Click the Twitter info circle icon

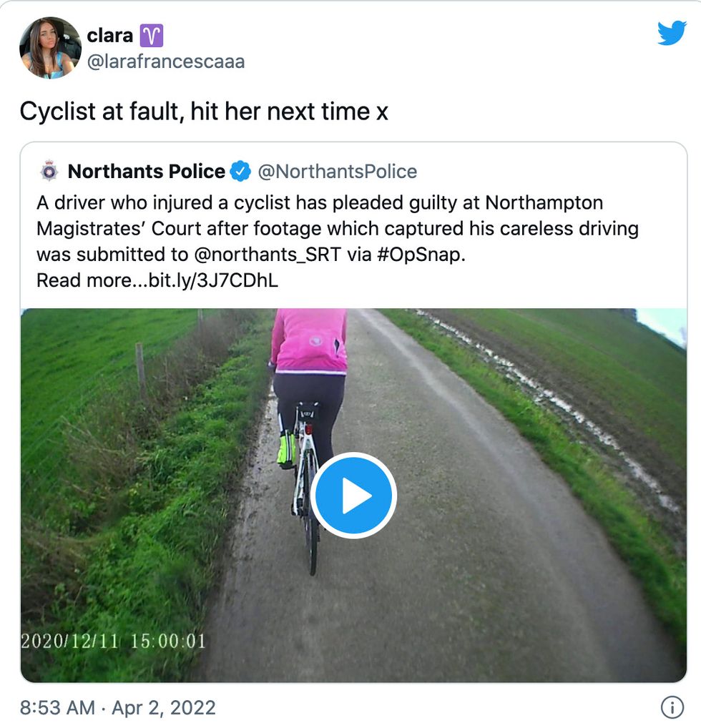click(671, 707)
